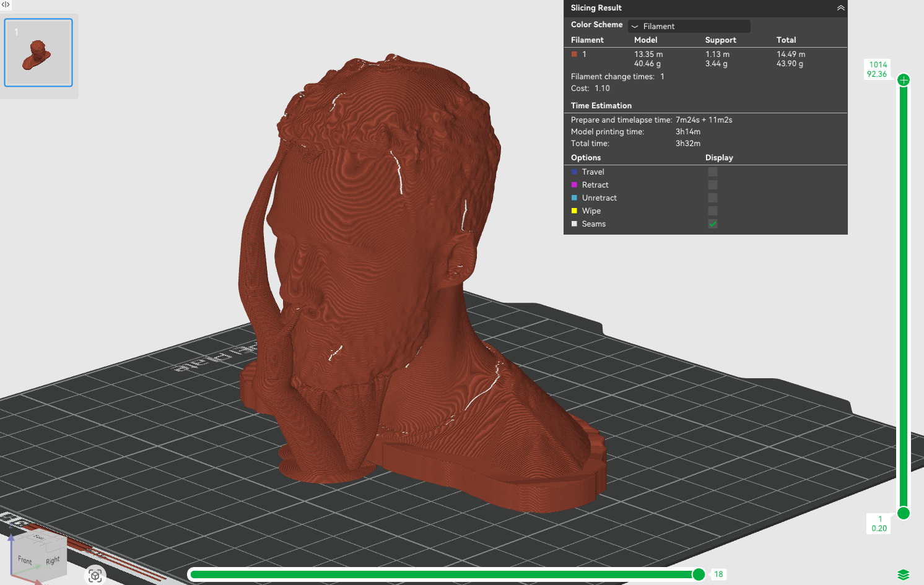The height and width of the screenshot is (585, 924).
Task: Click the label box showing 1 0.20
Action: click(x=878, y=523)
